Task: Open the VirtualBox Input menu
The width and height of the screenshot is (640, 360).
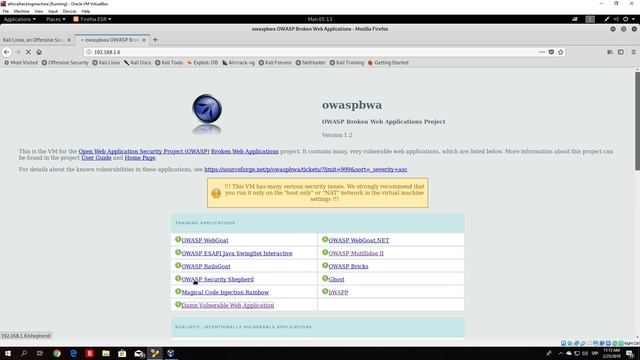Action: [53, 11]
